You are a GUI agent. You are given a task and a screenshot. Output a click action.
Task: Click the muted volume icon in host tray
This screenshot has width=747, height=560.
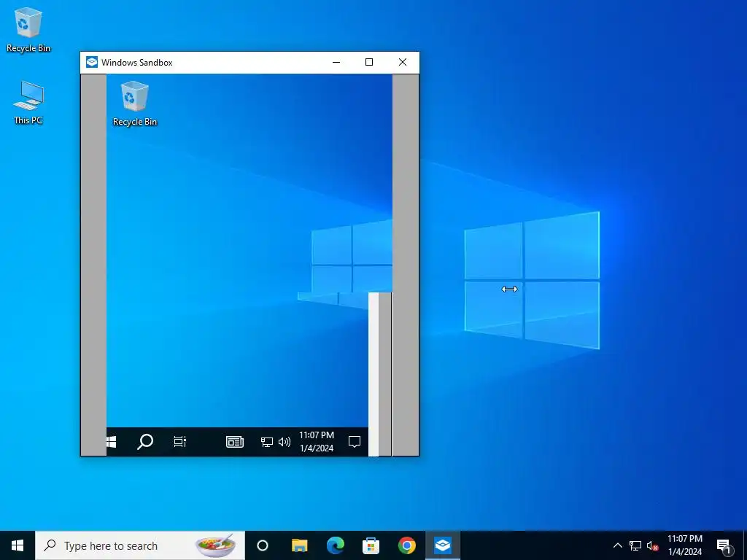652,545
